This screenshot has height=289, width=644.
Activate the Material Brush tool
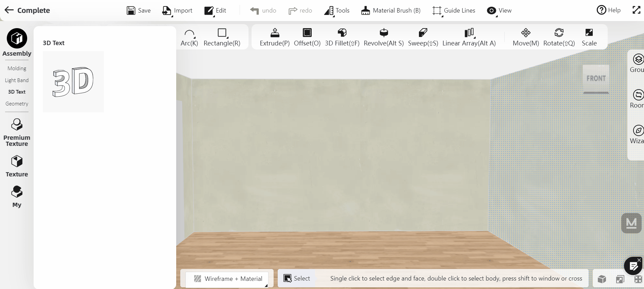point(391,11)
